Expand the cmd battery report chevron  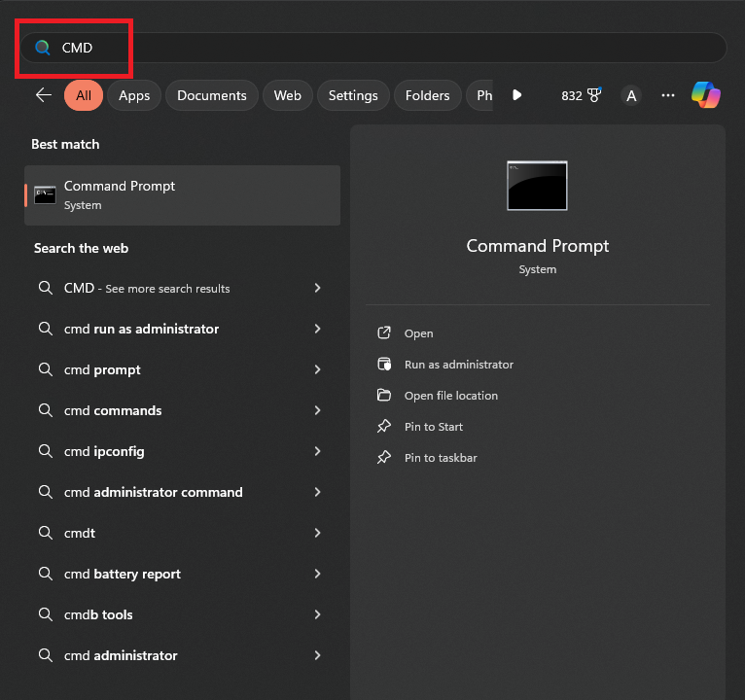point(317,574)
